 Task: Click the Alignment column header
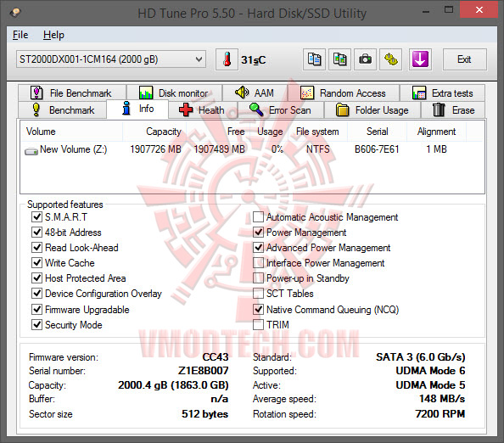(436, 132)
